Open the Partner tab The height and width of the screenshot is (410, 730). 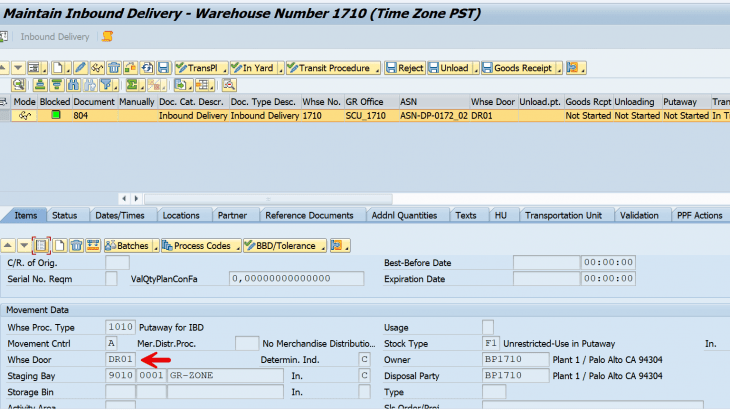pyautogui.click(x=232, y=215)
